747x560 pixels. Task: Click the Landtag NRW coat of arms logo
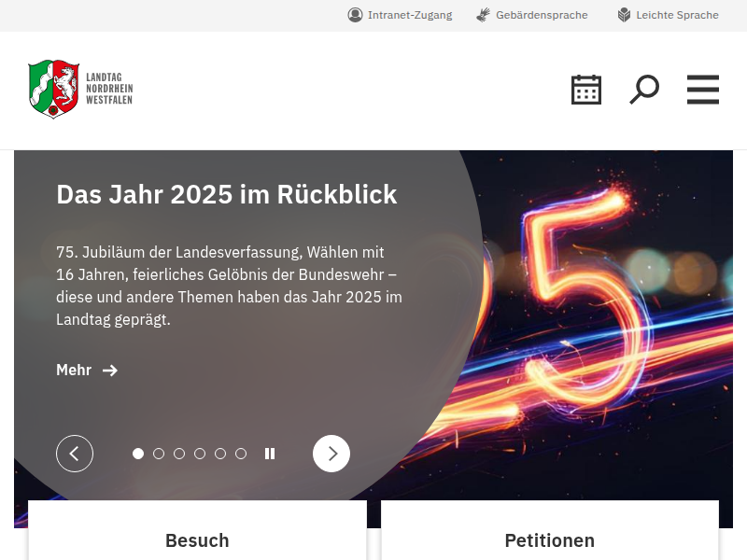(x=54, y=89)
